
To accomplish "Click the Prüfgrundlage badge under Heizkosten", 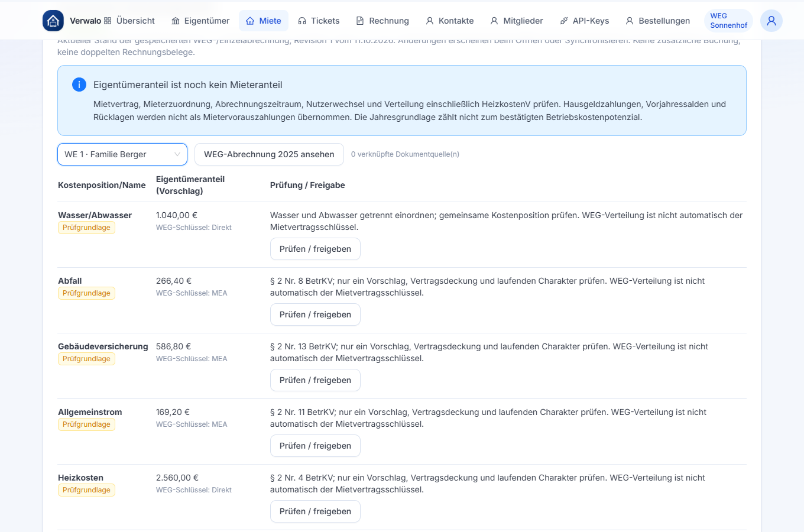I will [86, 490].
